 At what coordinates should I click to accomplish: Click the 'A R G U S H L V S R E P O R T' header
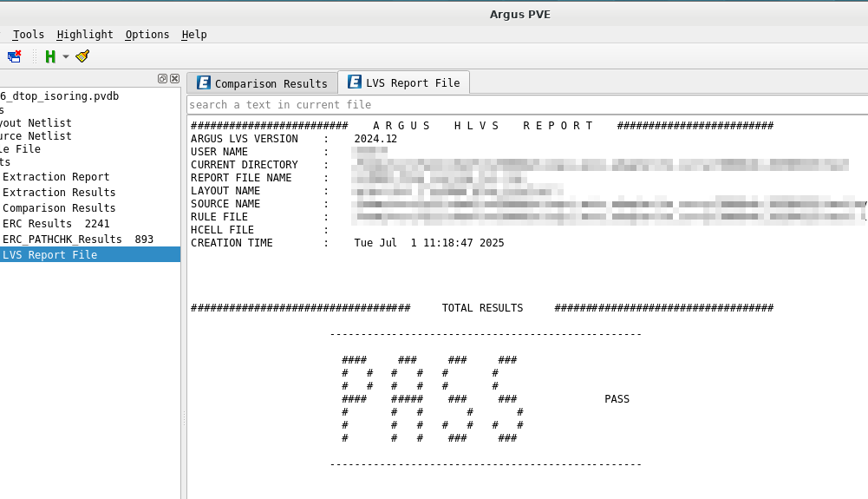coord(483,126)
